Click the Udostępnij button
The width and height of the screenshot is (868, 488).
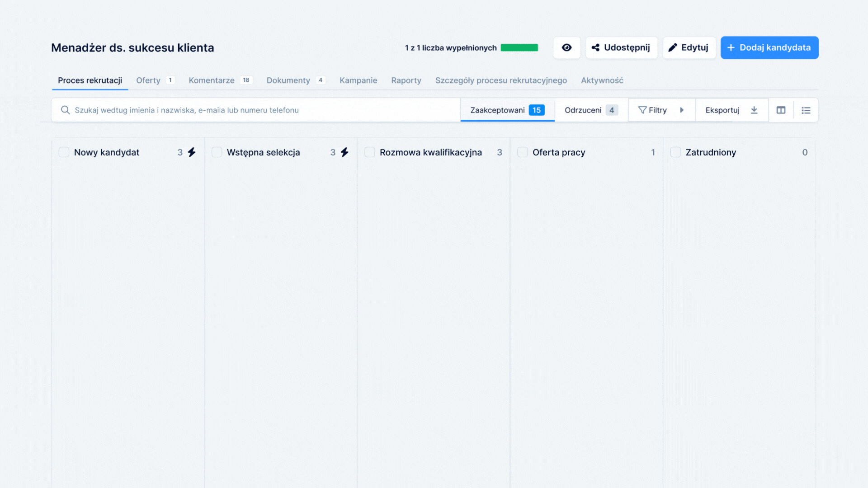pos(621,47)
